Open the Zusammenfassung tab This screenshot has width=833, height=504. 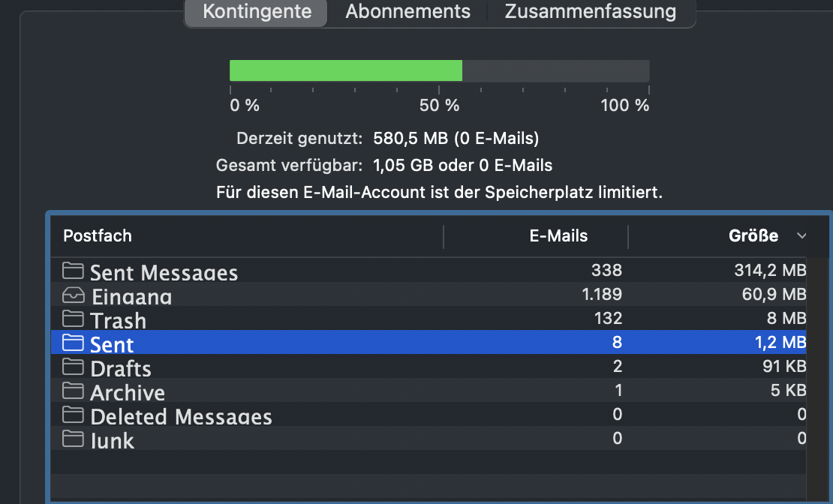590,12
